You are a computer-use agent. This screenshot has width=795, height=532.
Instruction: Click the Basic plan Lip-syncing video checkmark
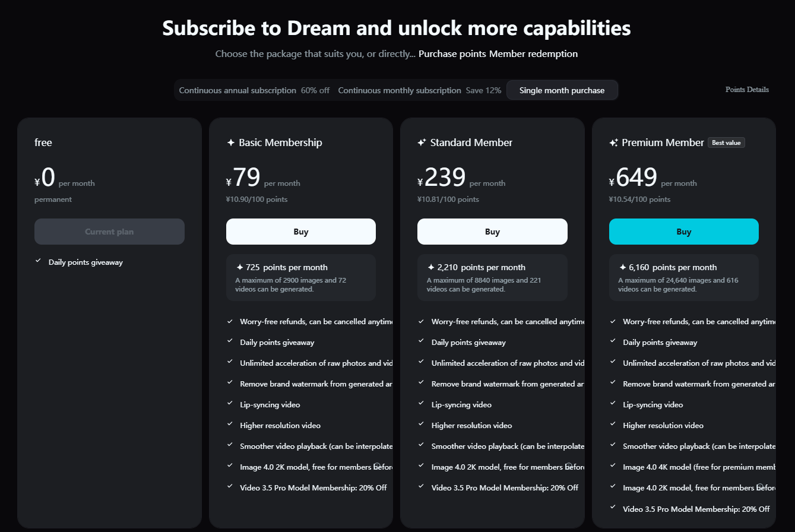[x=230, y=403]
